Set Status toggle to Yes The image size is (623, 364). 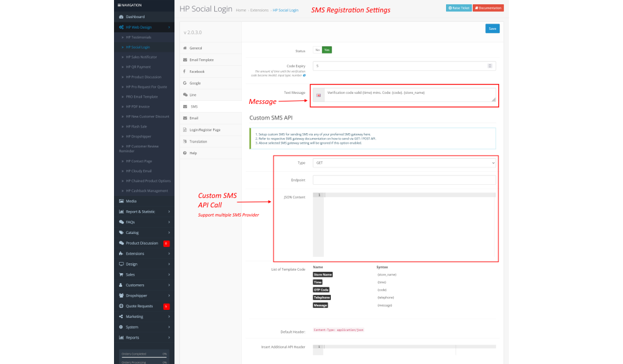pyautogui.click(x=327, y=50)
